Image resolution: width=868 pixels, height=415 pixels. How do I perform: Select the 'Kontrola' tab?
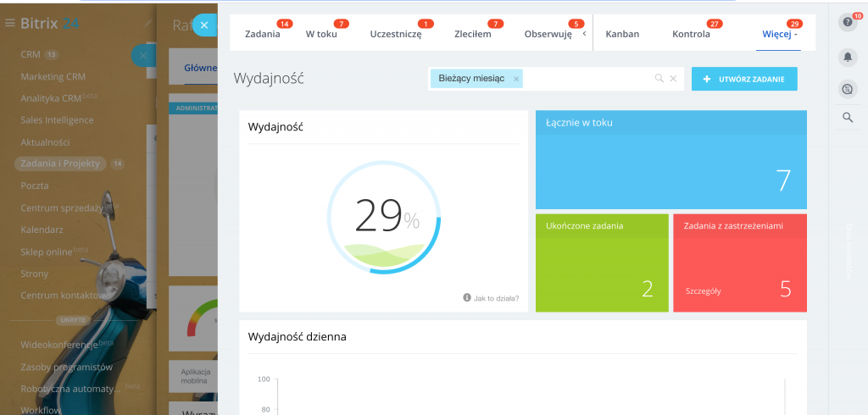[691, 35]
